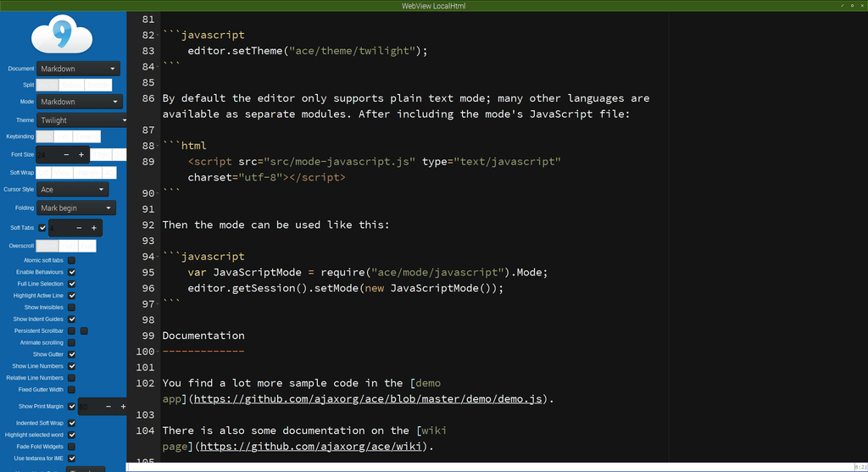
Task: Disable Enable Behaviours checkbox
Action: (x=71, y=272)
